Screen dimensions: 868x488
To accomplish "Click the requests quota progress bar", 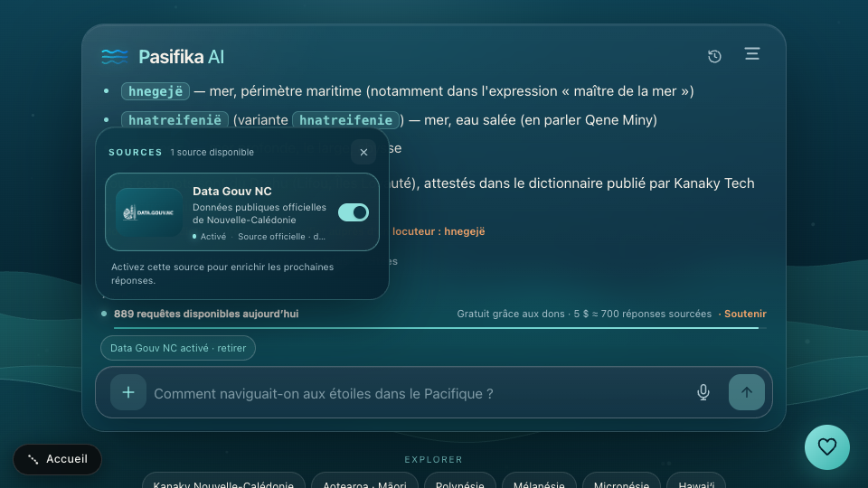I will (x=440, y=328).
